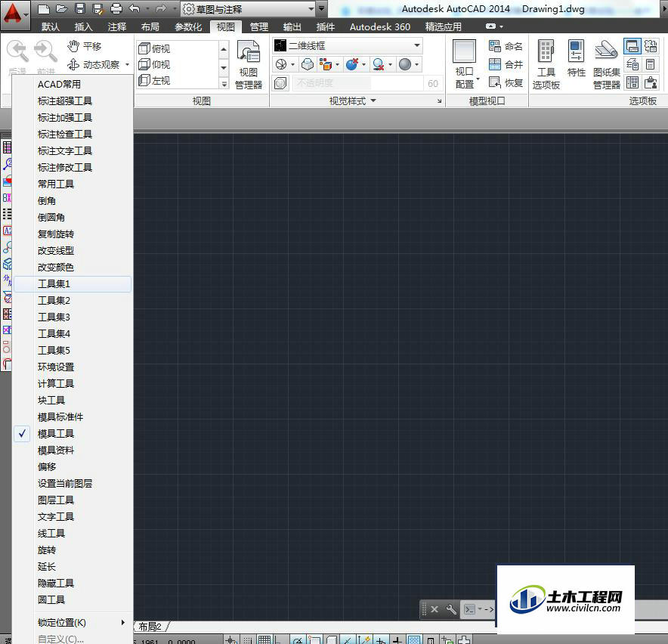Click the 合并 join viewports icon
This screenshot has height=644, width=668.
click(506, 64)
